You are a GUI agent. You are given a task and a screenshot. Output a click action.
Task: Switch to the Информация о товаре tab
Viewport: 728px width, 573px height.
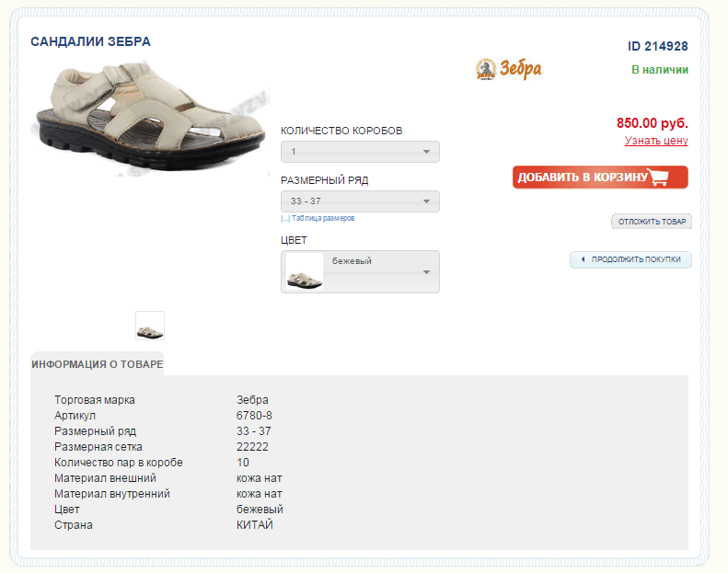pyautogui.click(x=98, y=364)
